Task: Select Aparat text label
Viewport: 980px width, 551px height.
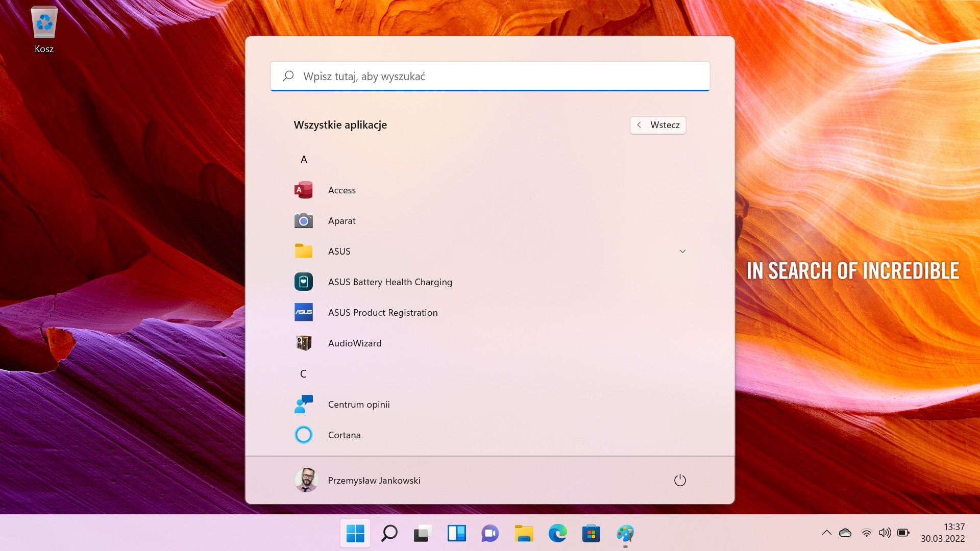Action: (x=342, y=220)
